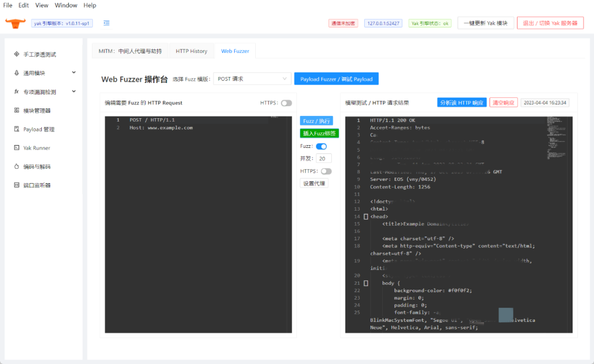Toggle the HTTPS switch in request editor header
The width and height of the screenshot is (594, 364).
[x=287, y=103]
